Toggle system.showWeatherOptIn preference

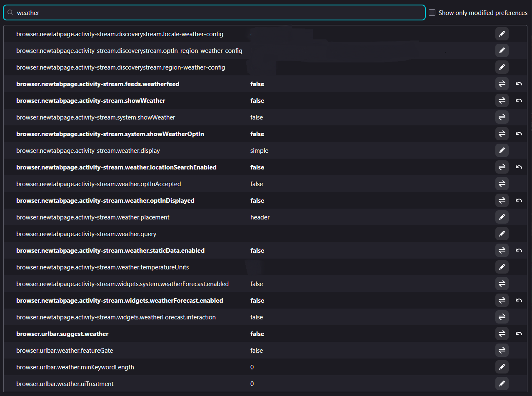502,134
